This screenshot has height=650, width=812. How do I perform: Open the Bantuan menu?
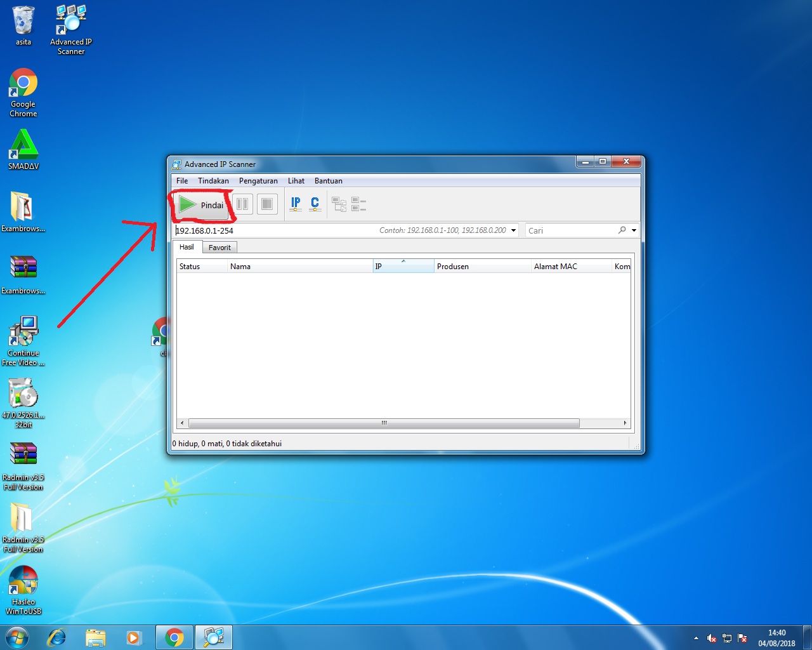tap(329, 181)
